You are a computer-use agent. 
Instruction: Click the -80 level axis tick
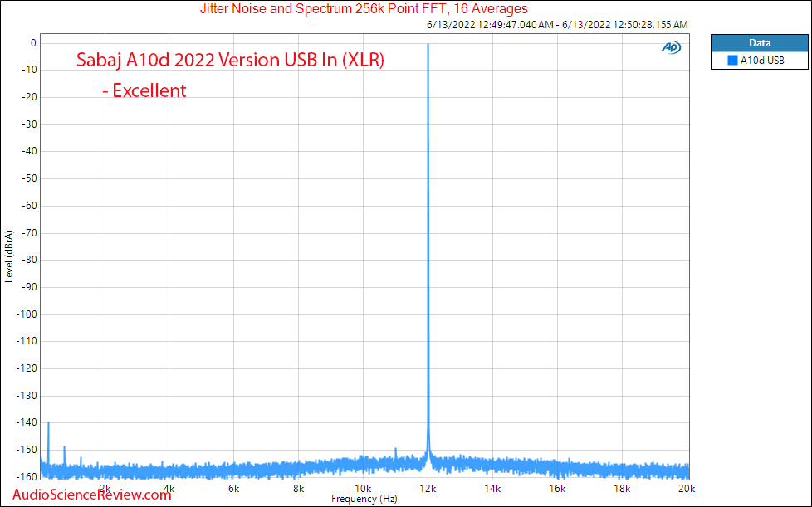(x=28, y=260)
